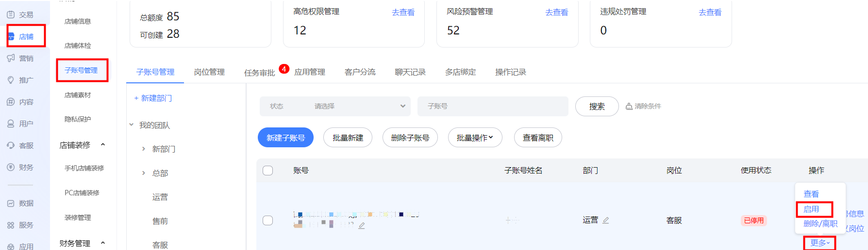The image size is (868, 250).
Task: Switch to the 任务审批 tab
Action: [260, 73]
